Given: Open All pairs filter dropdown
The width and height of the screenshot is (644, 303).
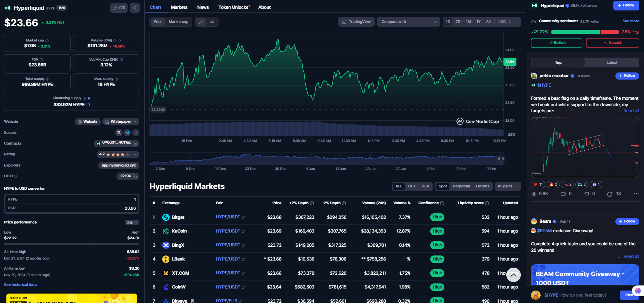Looking at the screenshot, I should [x=508, y=186].
